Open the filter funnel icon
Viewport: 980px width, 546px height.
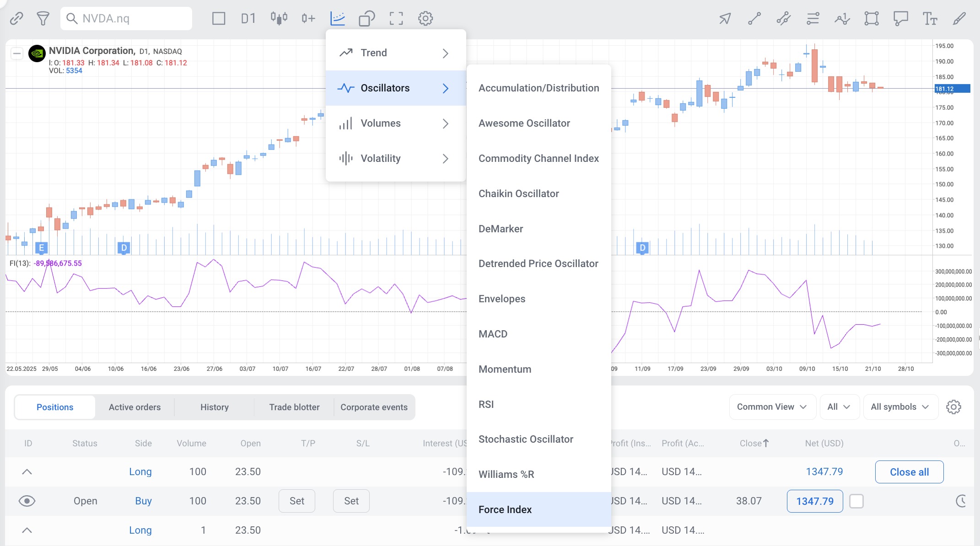(43, 18)
